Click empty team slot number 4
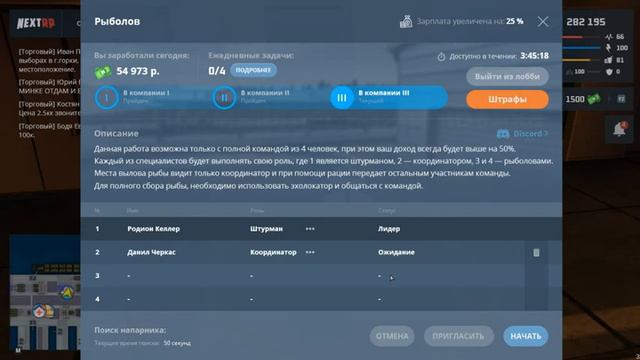Image resolution: width=640 pixels, height=360 pixels. [x=321, y=299]
